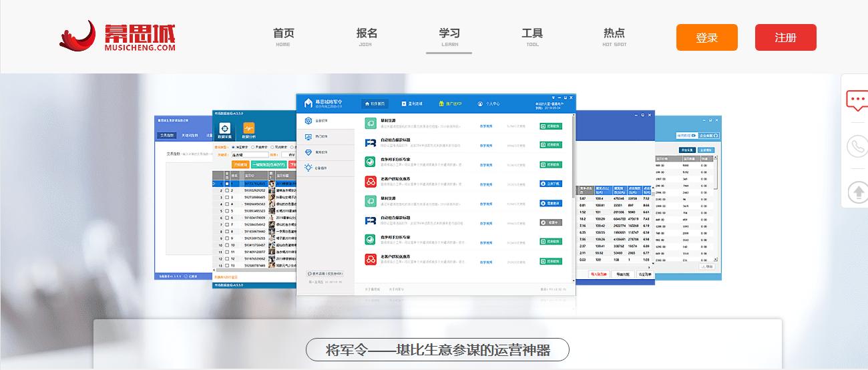Image resolution: width=868 pixels, height=370 pixels.
Task: Select orange 数据分析 icon in data window
Action: [248, 130]
